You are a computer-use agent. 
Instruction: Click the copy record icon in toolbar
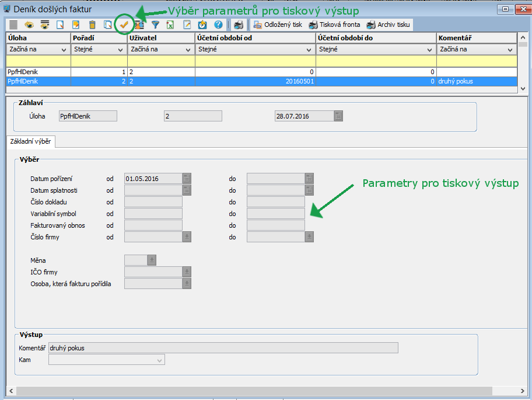[108, 25]
